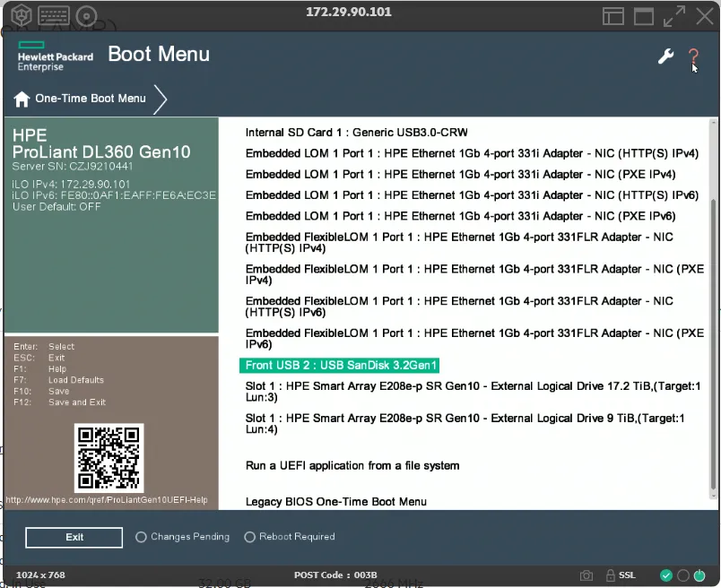Choose Legacy BIOS One-Time Boot Menu
This screenshot has height=588, width=721.
point(335,502)
